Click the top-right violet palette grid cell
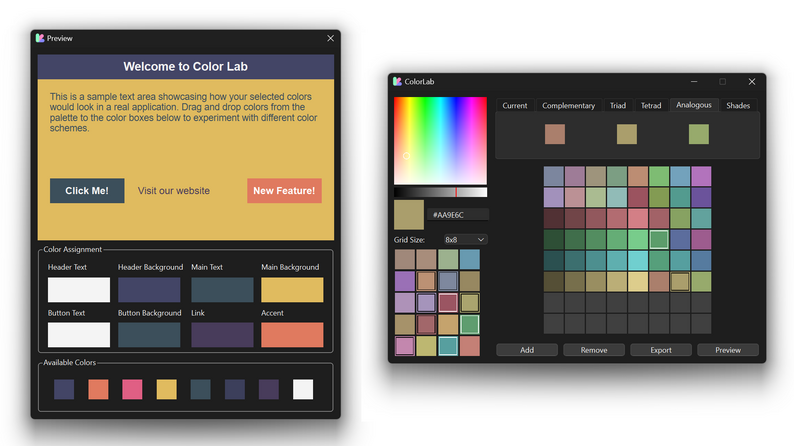This screenshot has width=794, height=446. click(701, 177)
